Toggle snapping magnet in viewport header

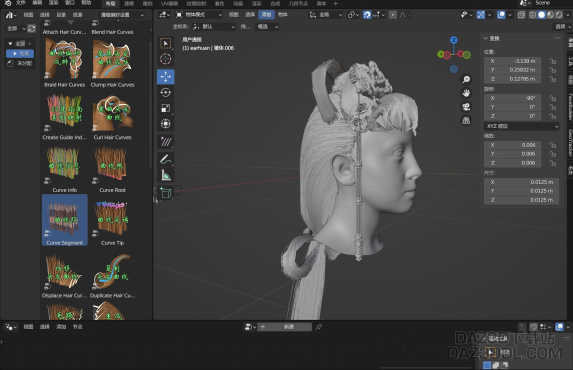coord(367,15)
